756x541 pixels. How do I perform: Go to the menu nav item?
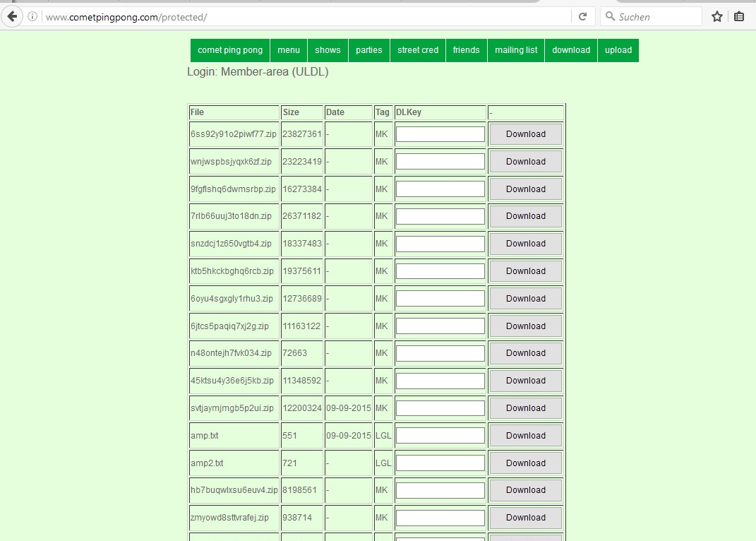pyautogui.click(x=289, y=50)
